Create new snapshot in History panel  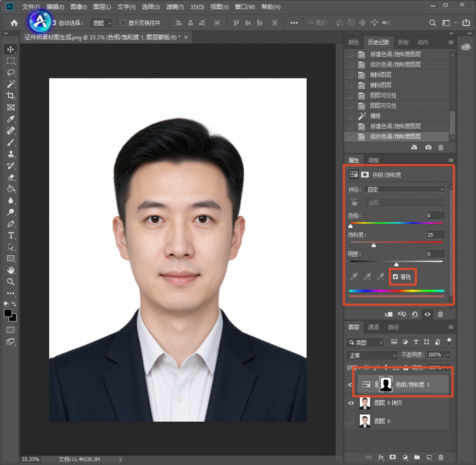coord(428,147)
